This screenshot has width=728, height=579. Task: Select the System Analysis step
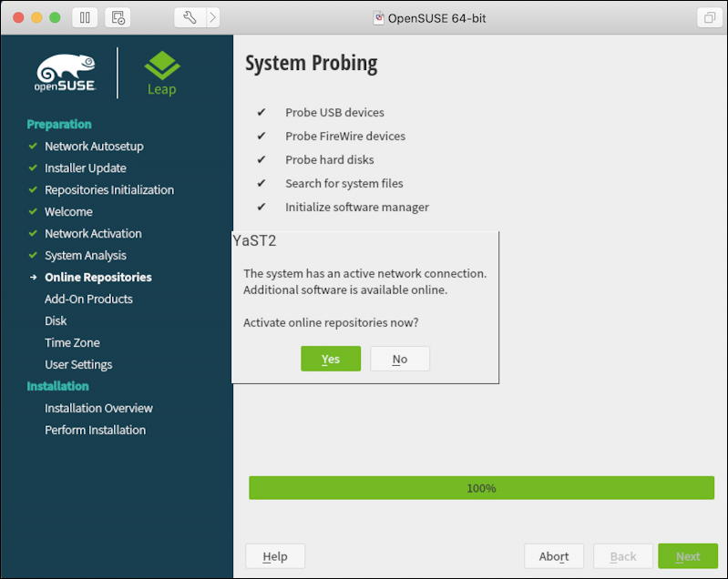[86, 255]
